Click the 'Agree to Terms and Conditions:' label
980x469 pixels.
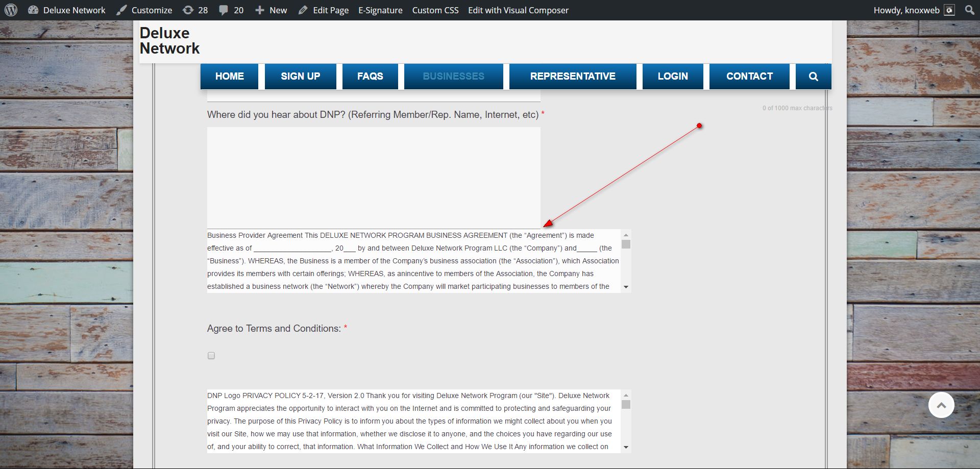pos(274,329)
